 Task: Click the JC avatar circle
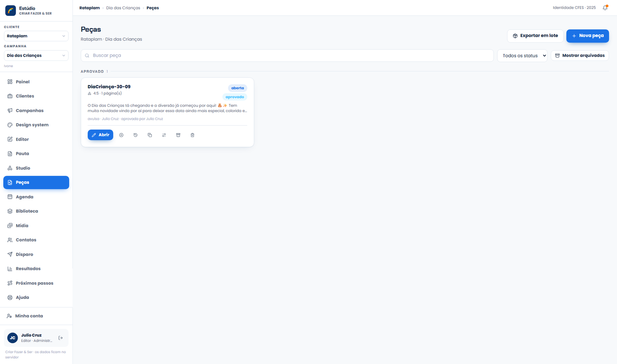click(x=13, y=338)
